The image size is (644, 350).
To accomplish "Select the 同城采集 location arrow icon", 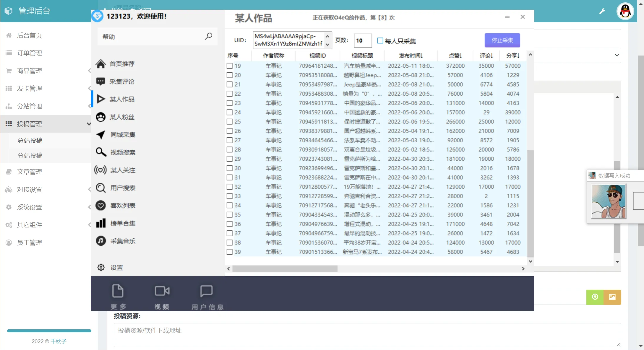I will tap(100, 135).
